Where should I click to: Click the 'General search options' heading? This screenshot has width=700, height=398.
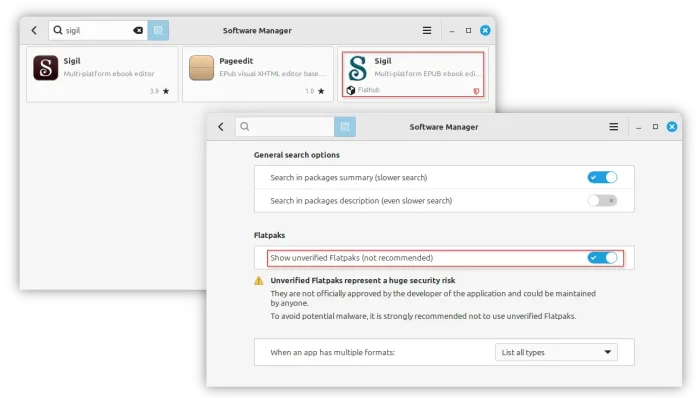click(x=297, y=155)
